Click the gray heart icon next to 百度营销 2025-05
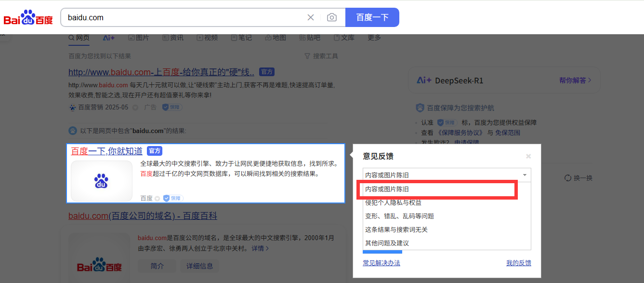The image size is (644, 283). click(x=135, y=107)
